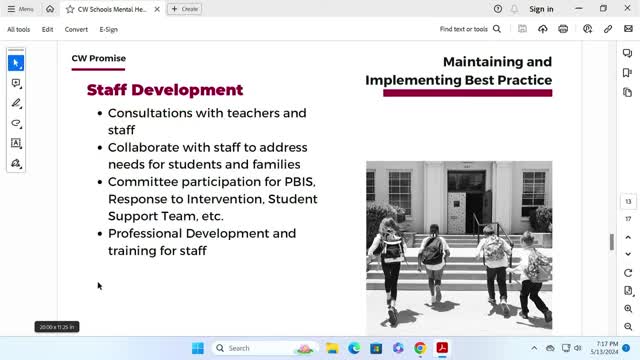Click the Zoom out magnifier icon

[x=628, y=327]
